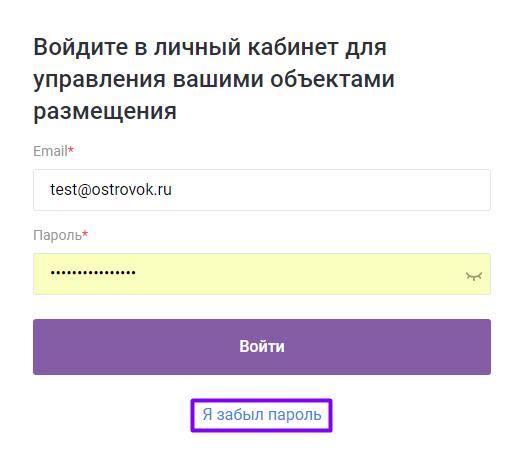The image size is (529, 454).
Task: Click on the masked password dots
Action: (x=93, y=273)
